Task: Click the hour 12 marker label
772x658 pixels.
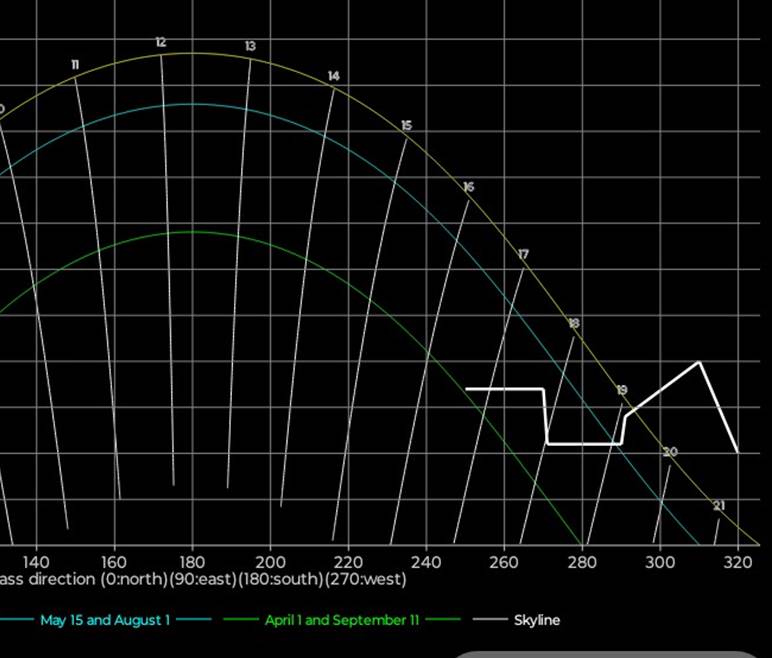Action: click(x=161, y=43)
